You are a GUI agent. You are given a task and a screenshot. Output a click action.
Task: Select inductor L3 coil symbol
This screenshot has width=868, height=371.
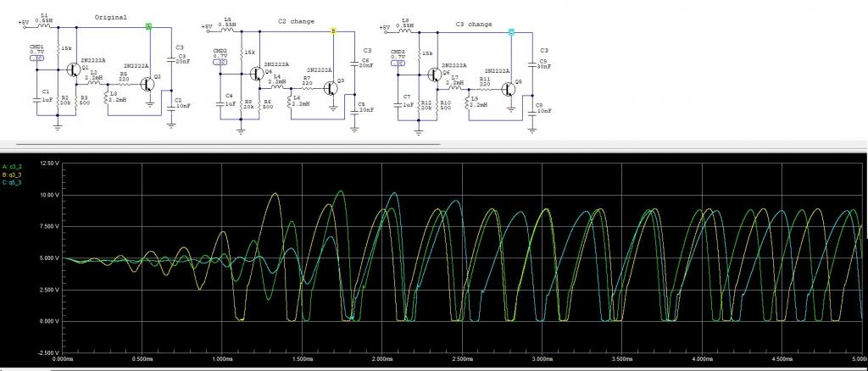coord(108,98)
